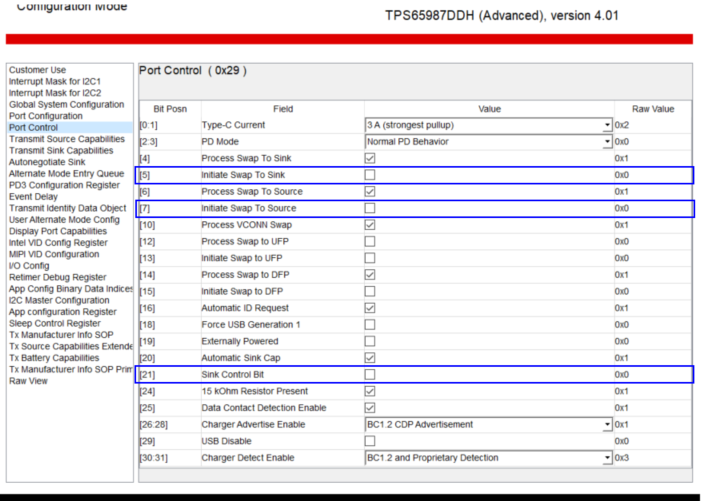This screenshot has width=701, height=501.
Task: Open Type-C Current dropdown
Action: click(489, 125)
